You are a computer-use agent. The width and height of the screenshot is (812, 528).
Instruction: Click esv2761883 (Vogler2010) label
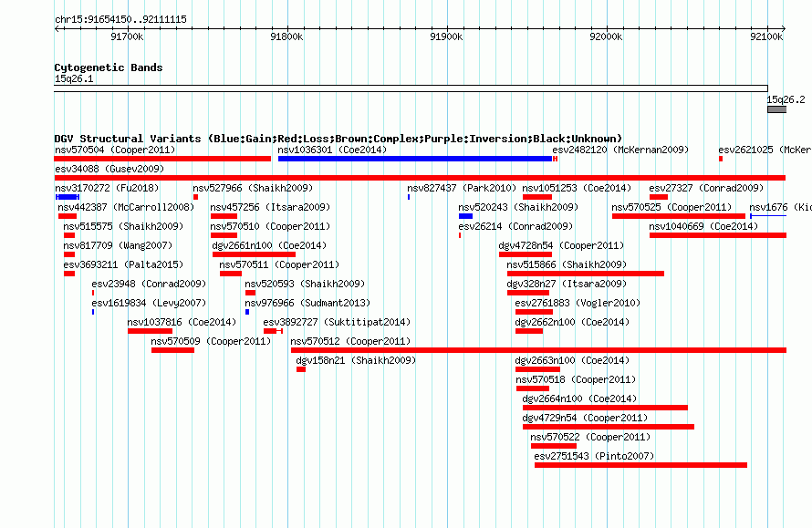pyautogui.click(x=578, y=304)
